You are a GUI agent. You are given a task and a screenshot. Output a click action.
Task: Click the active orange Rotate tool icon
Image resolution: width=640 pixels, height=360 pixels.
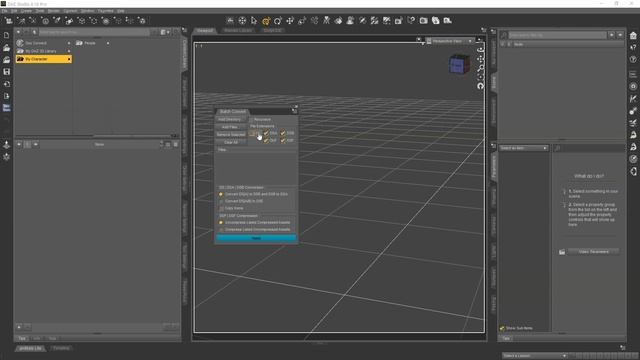coord(266,21)
